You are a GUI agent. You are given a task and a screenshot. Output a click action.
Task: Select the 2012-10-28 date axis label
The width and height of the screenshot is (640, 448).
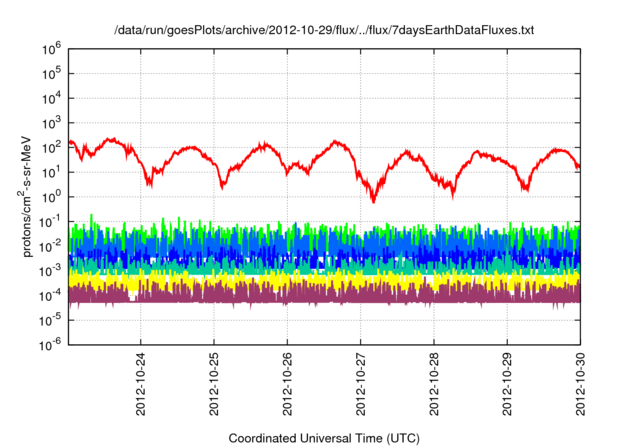click(434, 384)
